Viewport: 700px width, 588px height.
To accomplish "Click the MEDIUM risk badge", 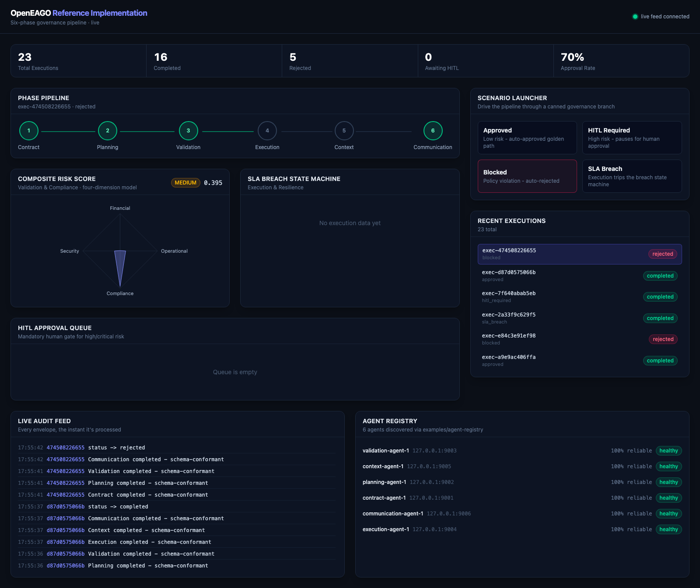I will coord(185,183).
